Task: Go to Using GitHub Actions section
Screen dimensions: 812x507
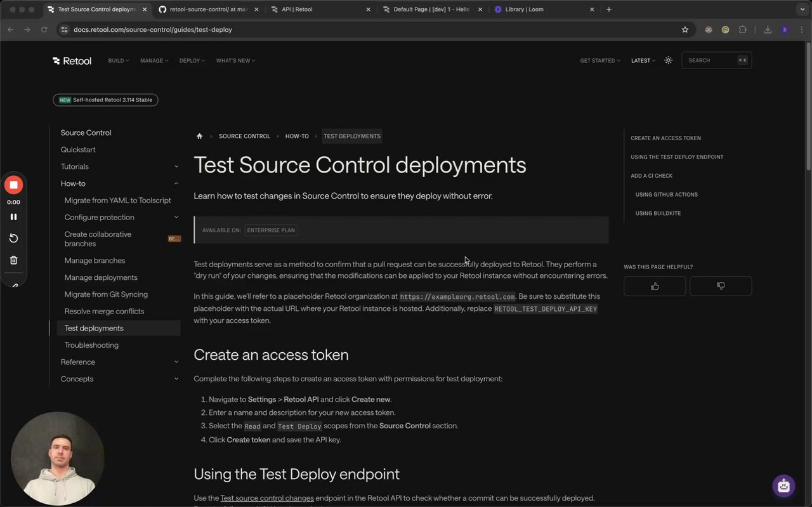Action: pyautogui.click(x=666, y=195)
